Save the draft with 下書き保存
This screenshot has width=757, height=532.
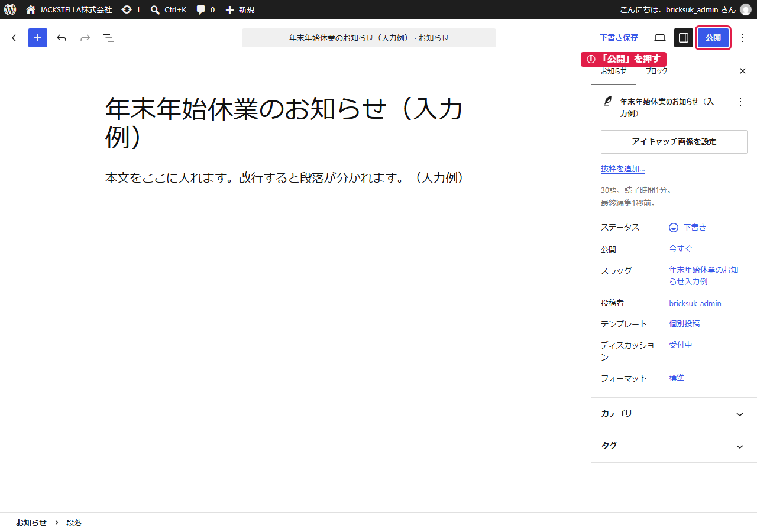coord(619,38)
